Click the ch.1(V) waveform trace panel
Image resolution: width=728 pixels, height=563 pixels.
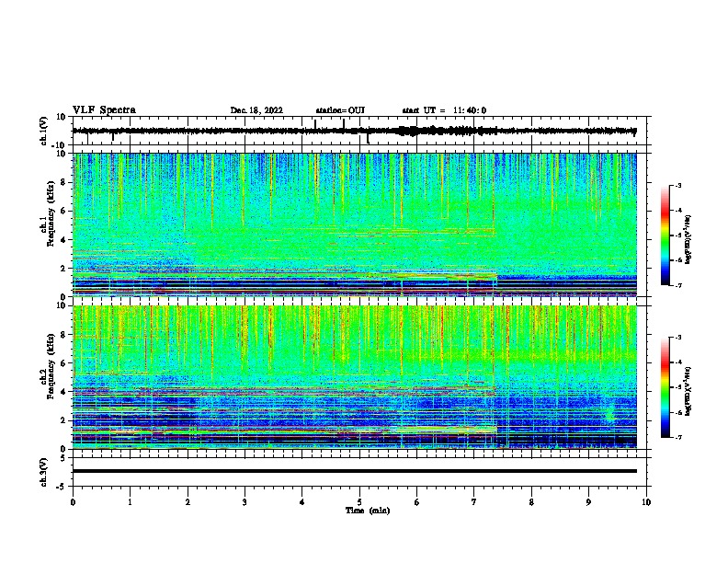tap(361, 131)
